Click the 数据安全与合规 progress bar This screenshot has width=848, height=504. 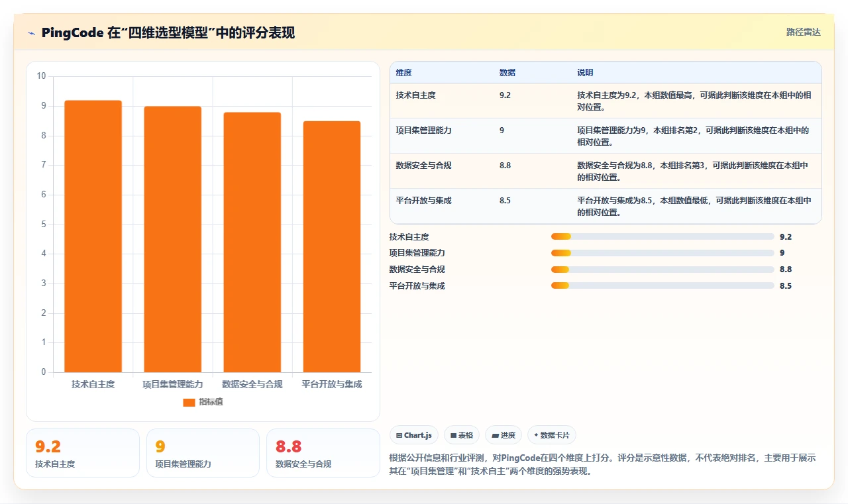pyautogui.click(x=662, y=269)
